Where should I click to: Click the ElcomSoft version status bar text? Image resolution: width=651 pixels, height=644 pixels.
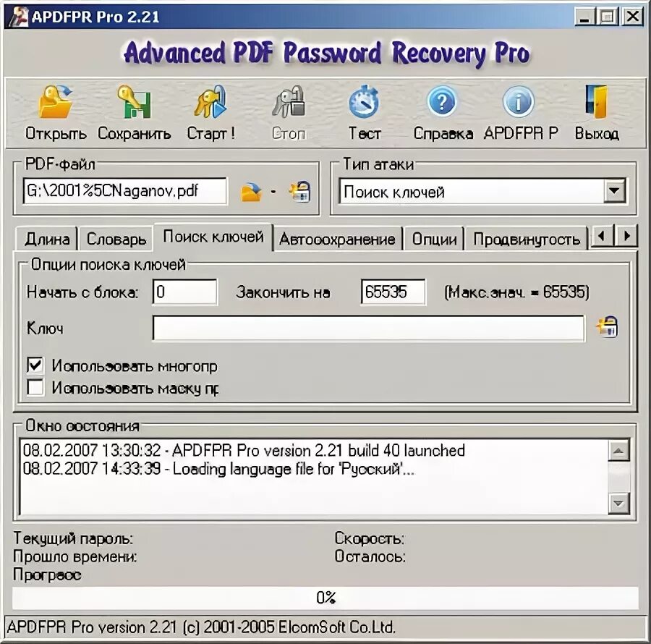pyautogui.click(x=201, y=627)
